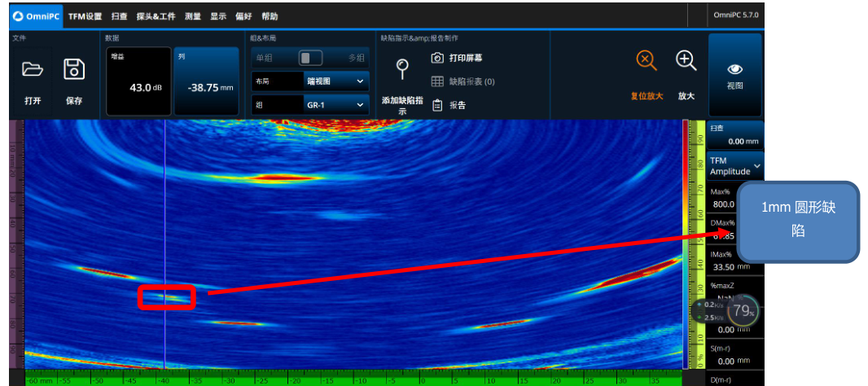Click the 打印屏幕 label
This screenshot has height=386, width=868.
[466, 58]
